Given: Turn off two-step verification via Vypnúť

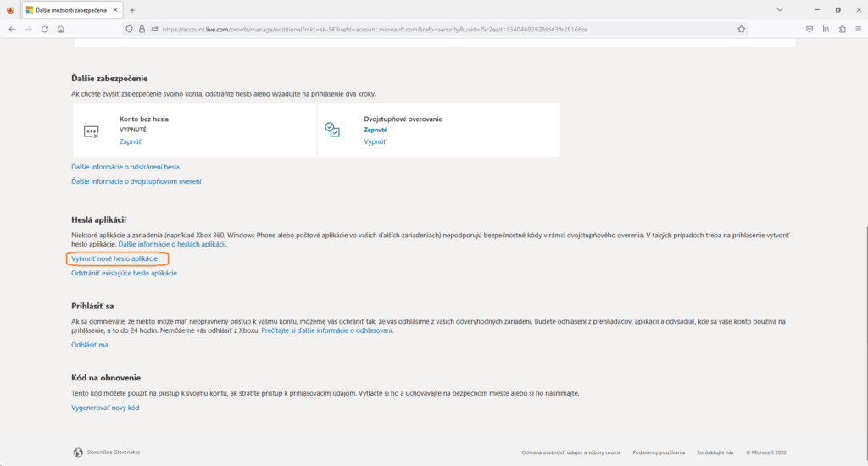Looking at the screenshot, I should coord(376,142).
